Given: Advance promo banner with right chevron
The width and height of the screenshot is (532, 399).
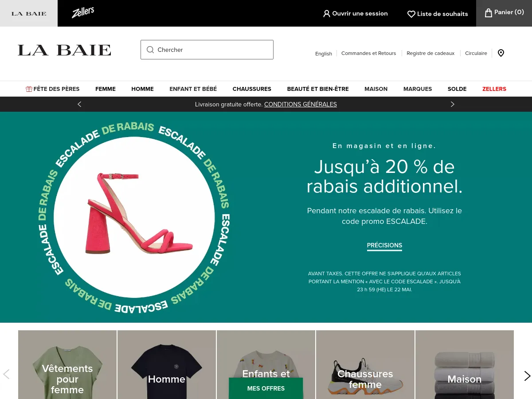Looking at the screenshot, I should click(x=453, y=104).
